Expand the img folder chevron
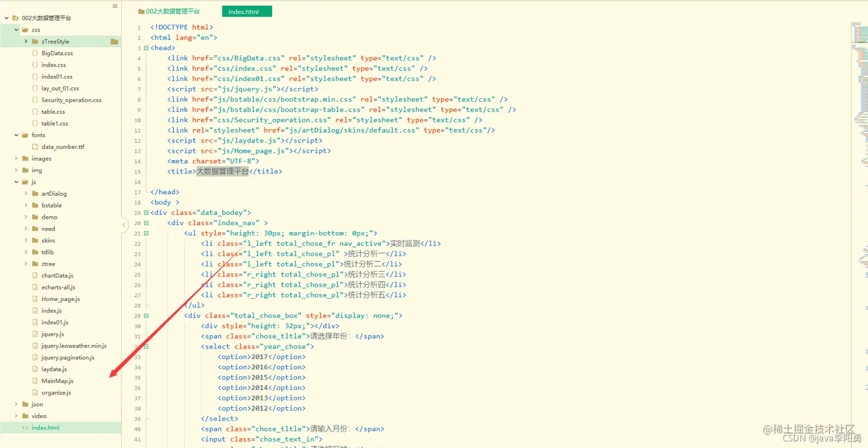The width and height of the screenshot is (868, 448). (16, 170)
